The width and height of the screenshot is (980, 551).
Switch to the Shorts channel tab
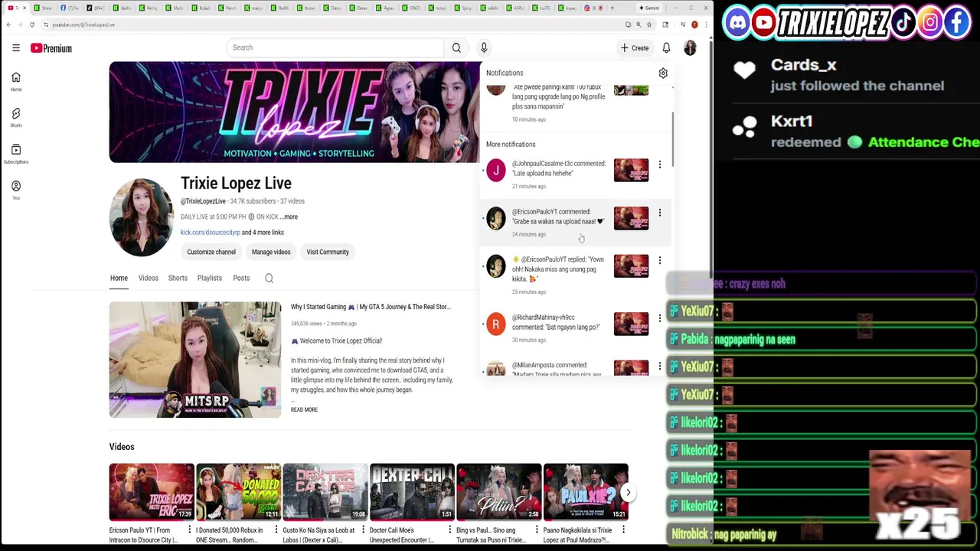178,278
